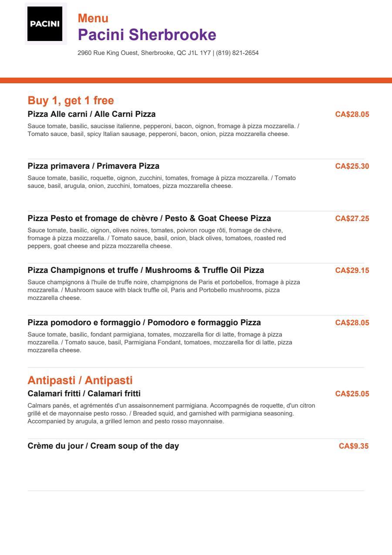Click the CA$29.15 price
This screenshot has height=555, width=392.
(x=352, y=270)
